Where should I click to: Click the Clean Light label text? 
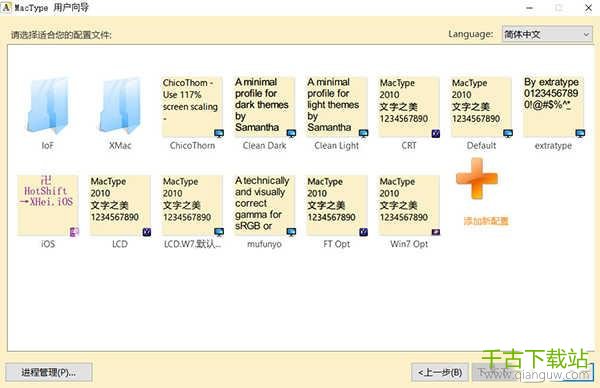(337, 145)
